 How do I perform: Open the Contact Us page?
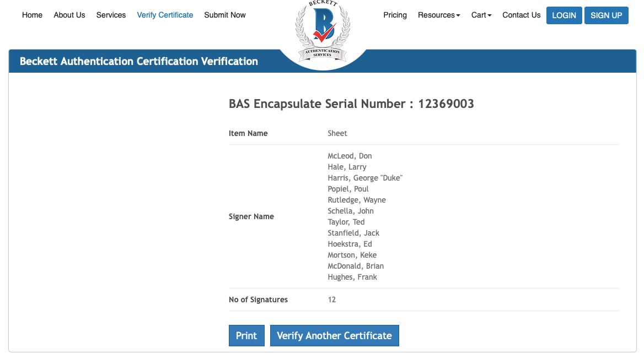click(521, 15)
